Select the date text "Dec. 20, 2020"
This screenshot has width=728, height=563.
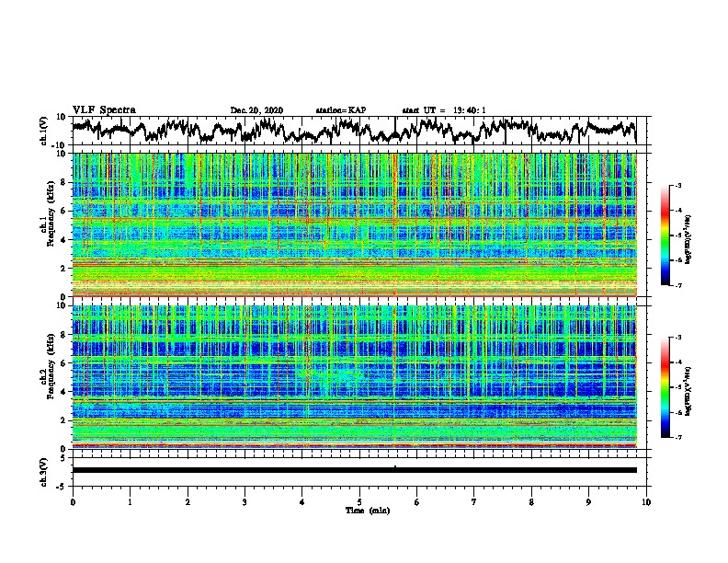[x=256, y=110]
